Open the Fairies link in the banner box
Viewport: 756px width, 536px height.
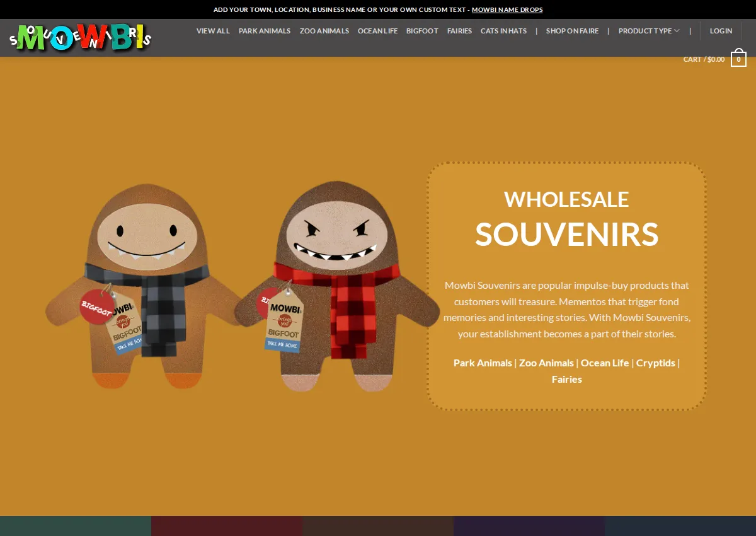(567, 379)
